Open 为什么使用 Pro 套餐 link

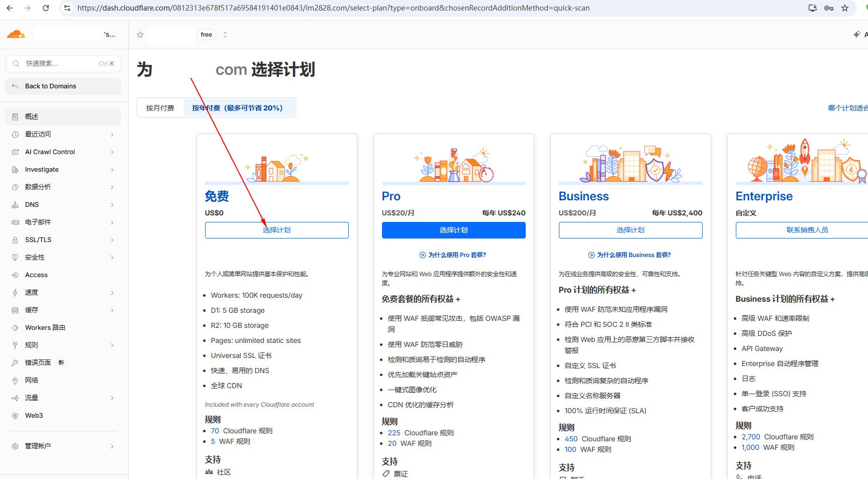point(453,255)
